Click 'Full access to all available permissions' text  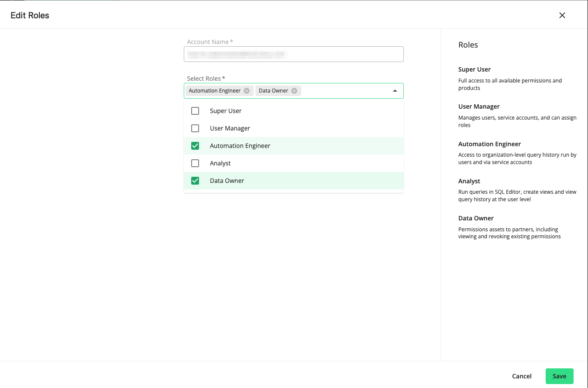[510, 84]
